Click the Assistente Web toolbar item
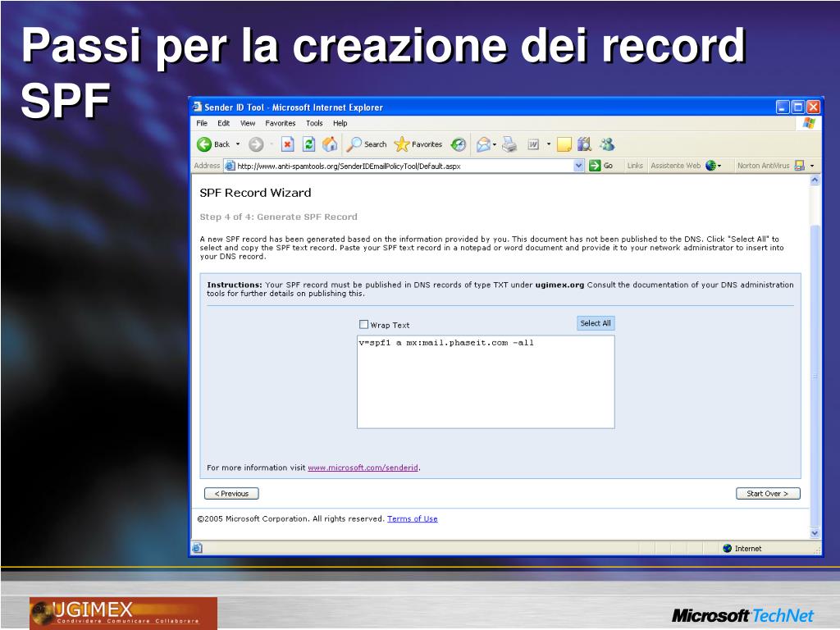 coord(676,166)
